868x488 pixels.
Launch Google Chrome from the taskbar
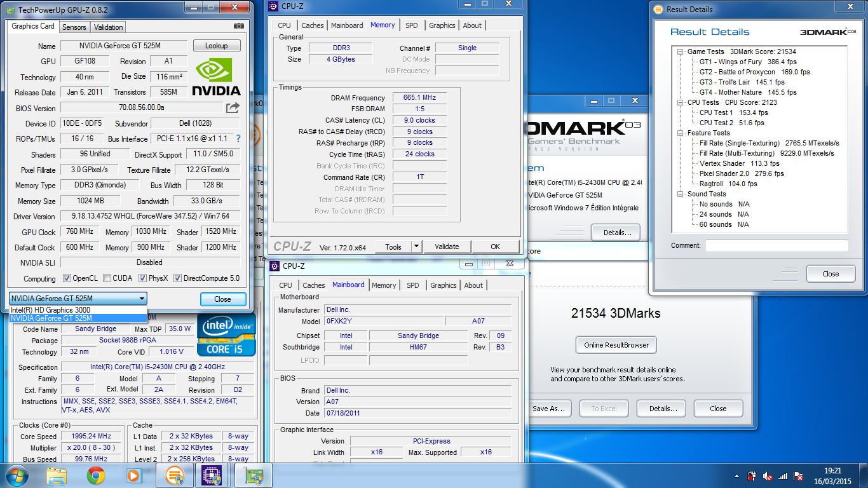(x=96, y=475)
